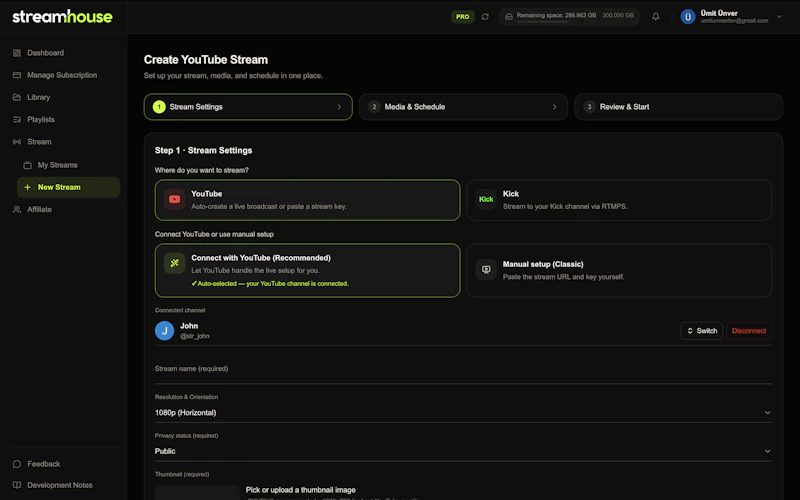Image resolution: width=800 pixels, height=500 pixels.
Task: Click the Manual setup screen icon
Action: pyautogui.click(x=486, y=269)
